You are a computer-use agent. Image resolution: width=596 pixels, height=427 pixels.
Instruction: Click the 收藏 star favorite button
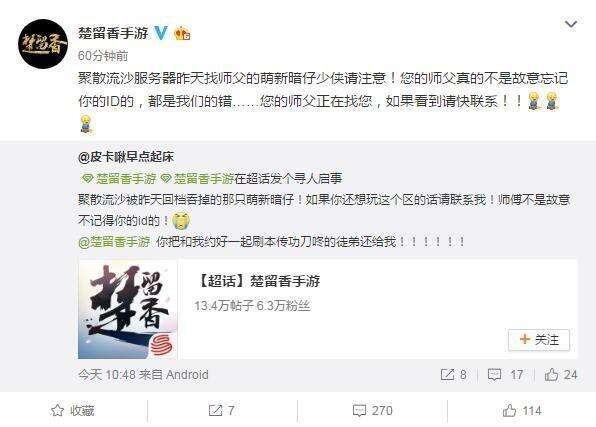click(73, 411)
